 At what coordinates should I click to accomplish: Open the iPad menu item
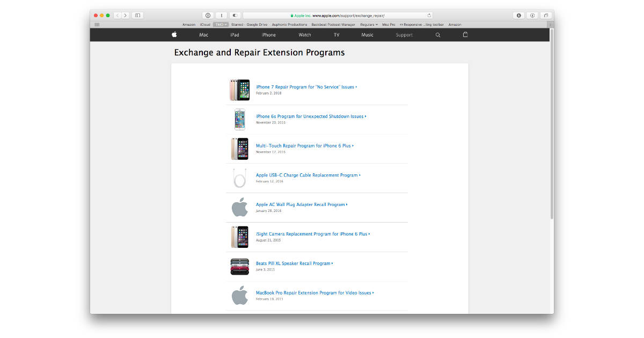point(235,35)
